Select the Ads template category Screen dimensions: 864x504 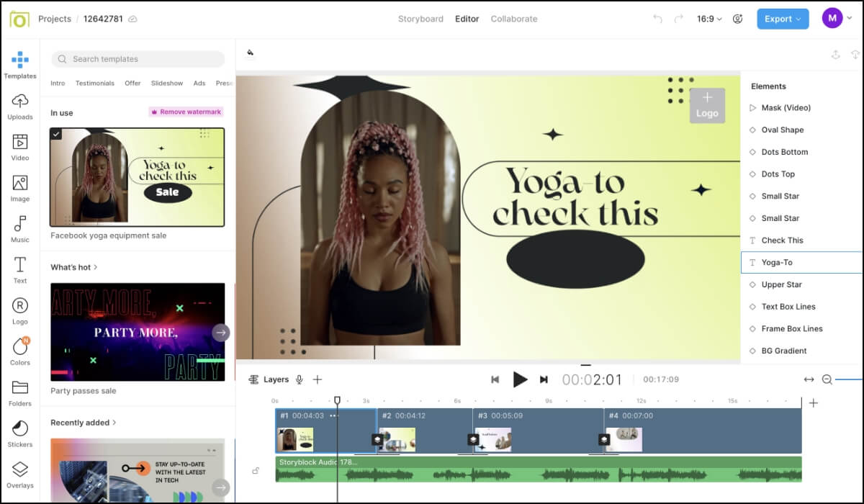[199, 83]
